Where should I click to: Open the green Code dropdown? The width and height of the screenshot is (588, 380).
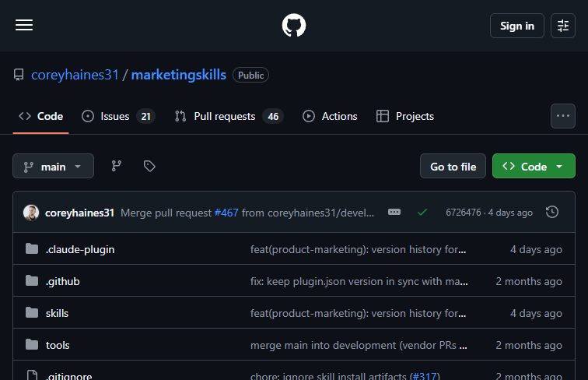pyautogui.click(x=534, y=166)
